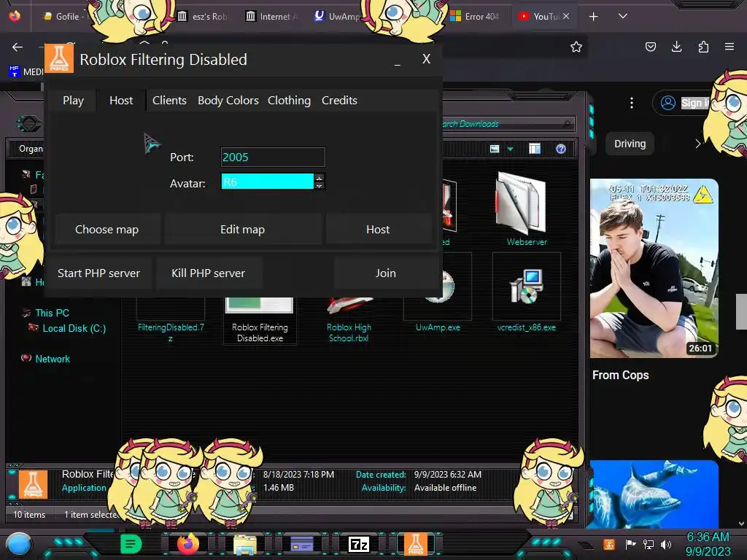Expand the list all tabs chevron
The height and width of the screenshot is (560, 747).
(623, 16)
